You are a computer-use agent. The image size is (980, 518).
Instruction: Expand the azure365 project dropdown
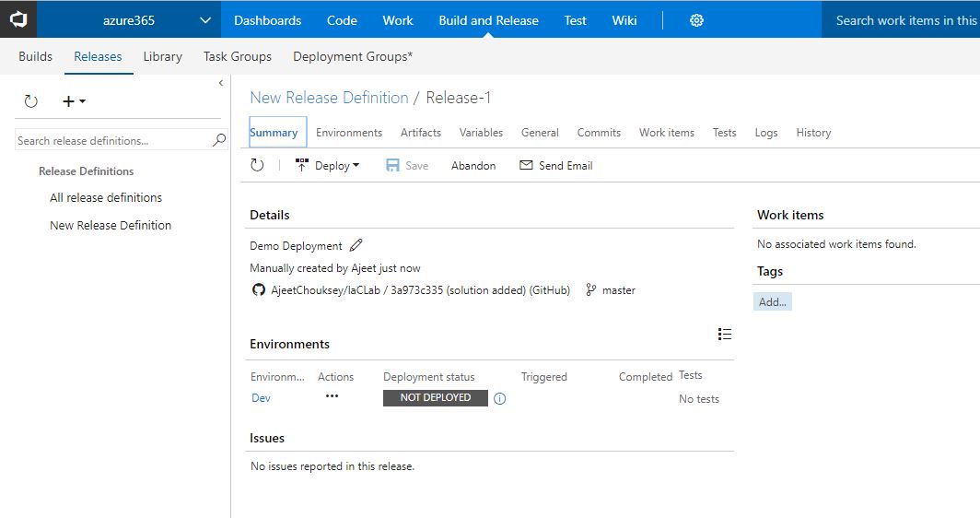click(205, 20)
